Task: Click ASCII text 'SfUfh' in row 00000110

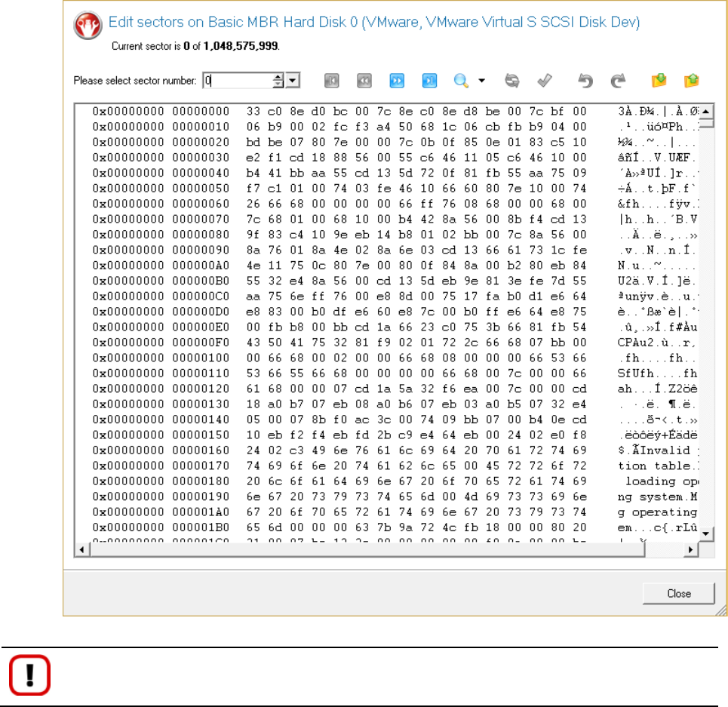Action: 635,373
